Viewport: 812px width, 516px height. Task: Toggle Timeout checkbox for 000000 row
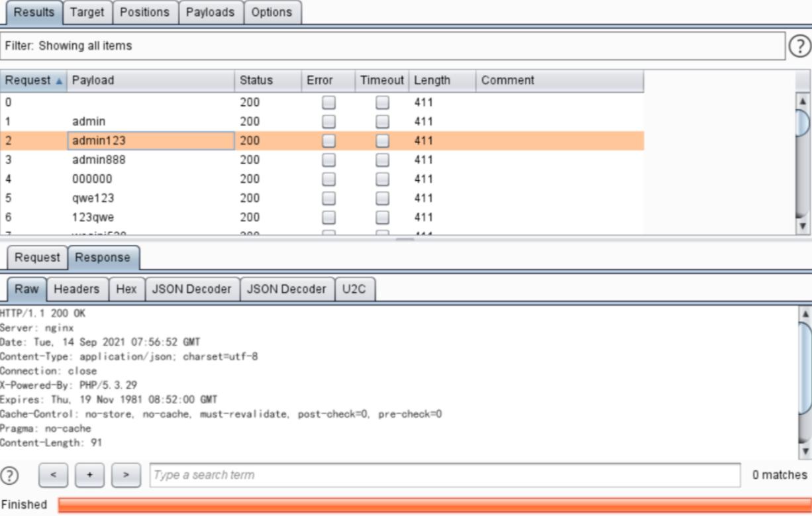382,179
